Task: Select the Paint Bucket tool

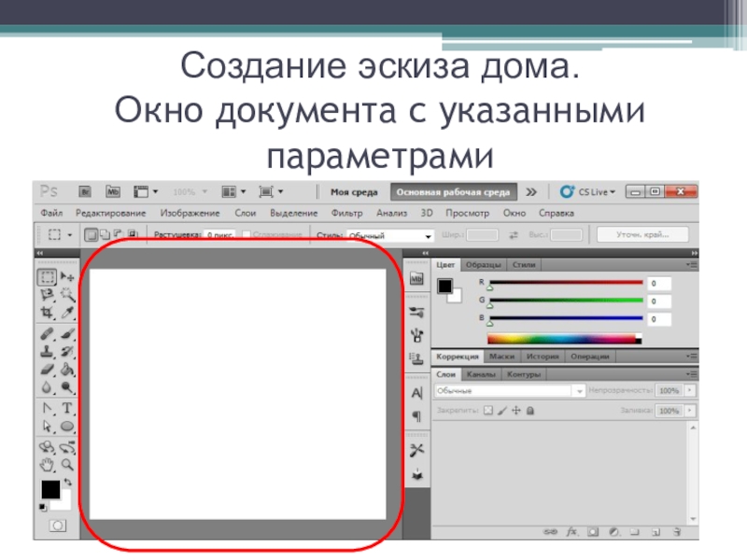Action: [x=67, y=370]
